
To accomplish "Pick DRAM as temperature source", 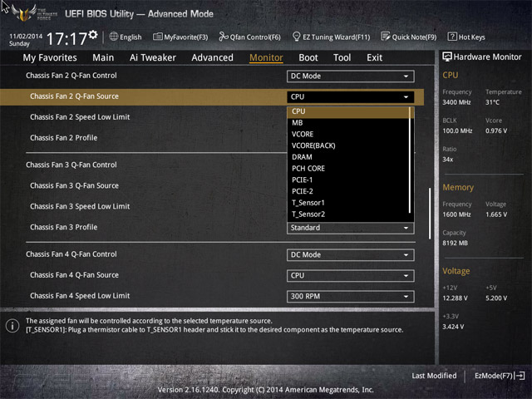I will pyautogui.click(x=348, y=157).
